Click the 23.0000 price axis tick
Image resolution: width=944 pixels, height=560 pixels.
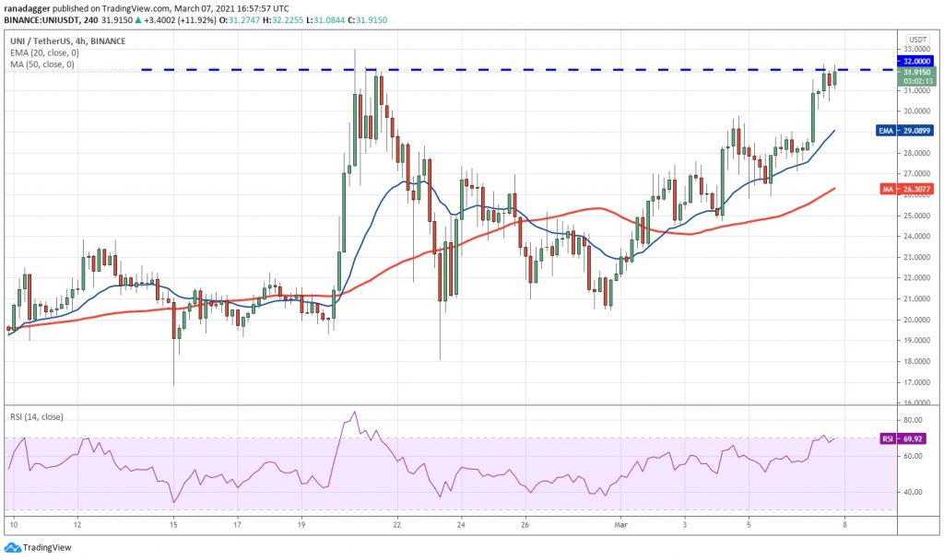tap(915, 258)
